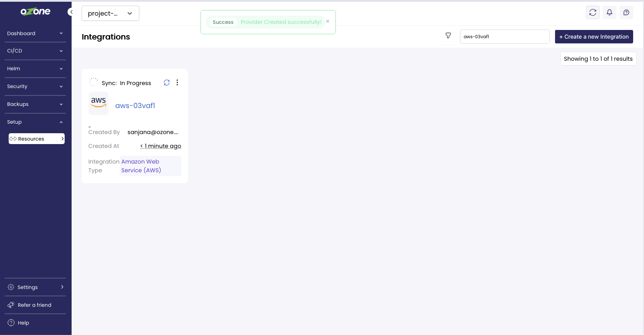Open three-dot menu on aws-03vaf1 card
The image size is (644, 335).
[x=177, y=83]
